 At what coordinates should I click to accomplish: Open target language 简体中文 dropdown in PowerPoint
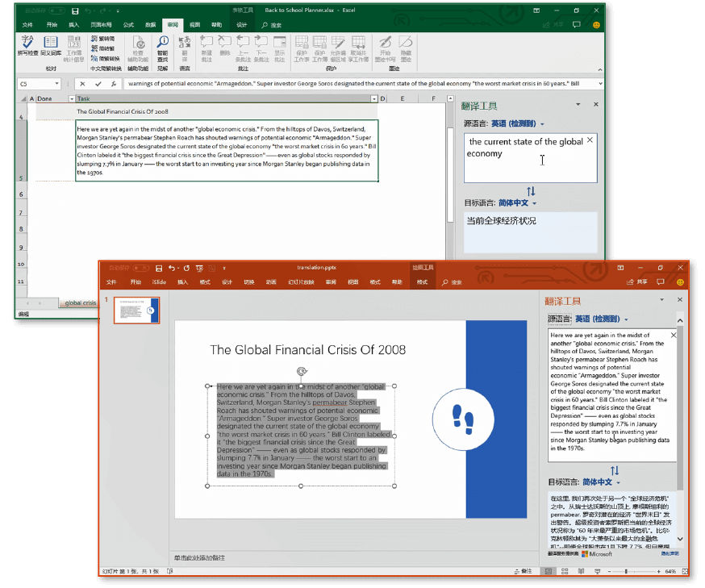[618, 482]
